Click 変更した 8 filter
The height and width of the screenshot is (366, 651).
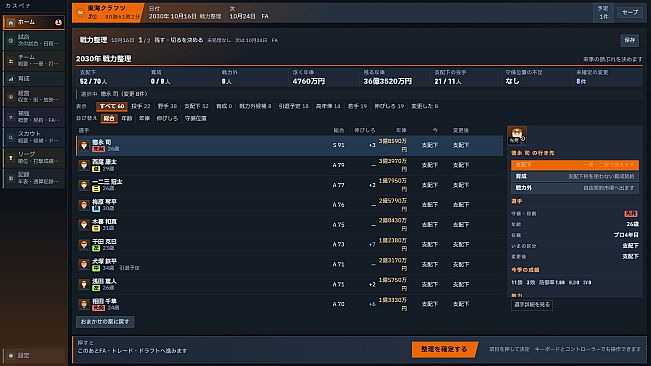(425, 106)
